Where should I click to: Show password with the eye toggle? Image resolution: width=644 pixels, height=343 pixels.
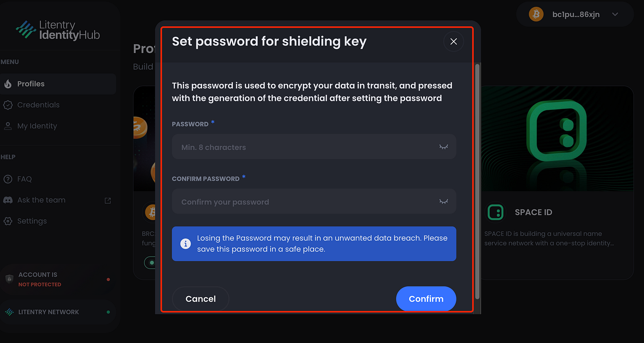[443, 147]
